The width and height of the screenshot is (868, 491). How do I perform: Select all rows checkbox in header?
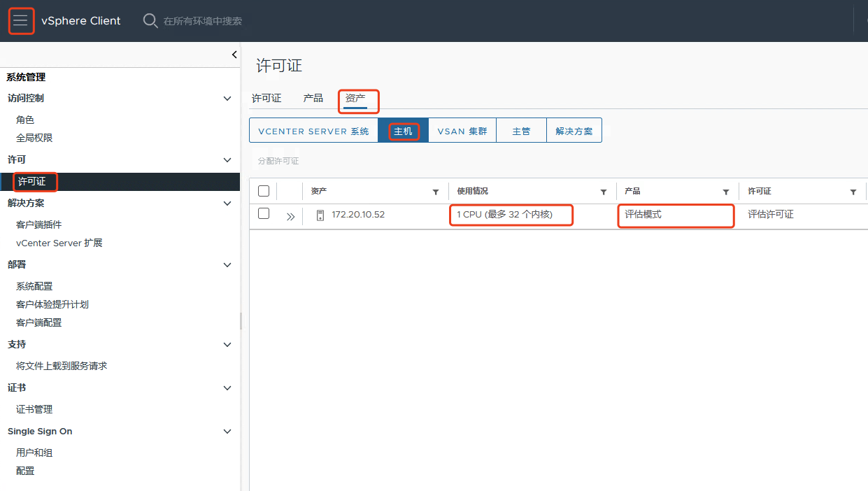(x=264, y=191)
